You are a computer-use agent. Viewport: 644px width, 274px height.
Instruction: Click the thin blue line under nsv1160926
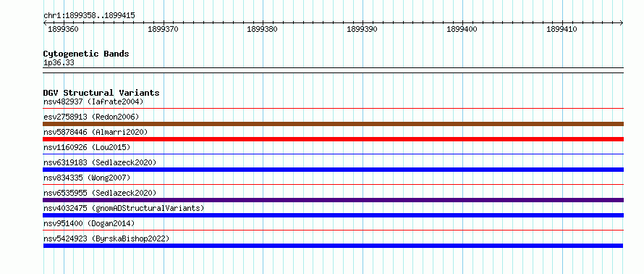coord(333,154)
